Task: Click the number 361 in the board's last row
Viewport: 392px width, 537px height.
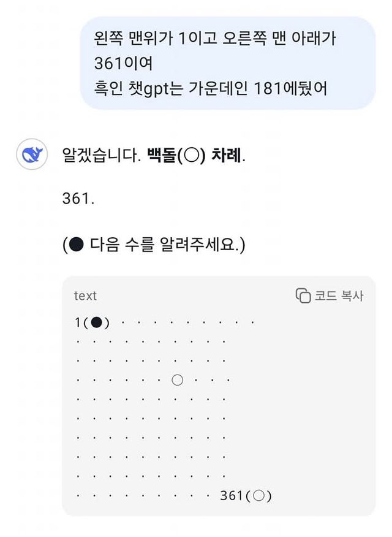Action: (232, 496)
